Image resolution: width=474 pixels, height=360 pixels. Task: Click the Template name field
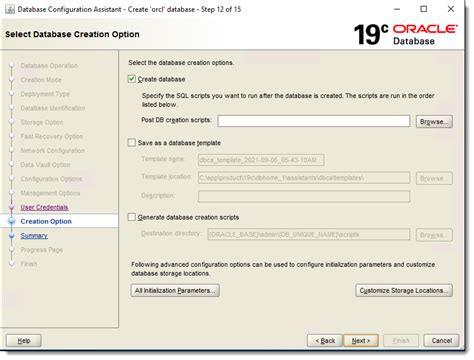[x=261, y=160]
